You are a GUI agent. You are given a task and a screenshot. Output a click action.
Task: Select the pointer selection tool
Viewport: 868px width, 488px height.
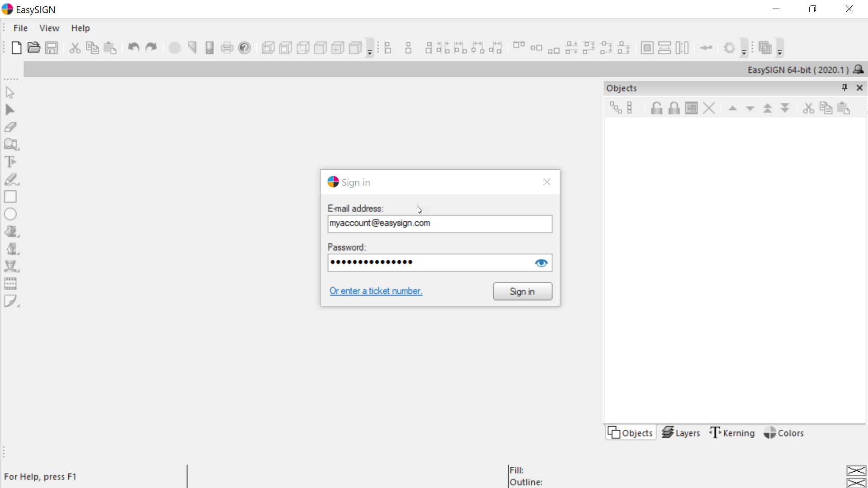click(x=10, y=93)
